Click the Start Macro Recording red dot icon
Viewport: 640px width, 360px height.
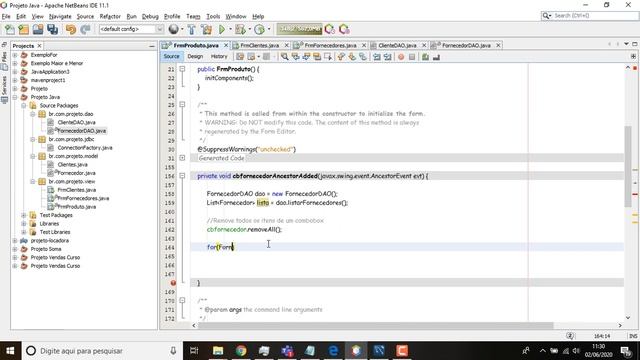[x=401, y=57]
